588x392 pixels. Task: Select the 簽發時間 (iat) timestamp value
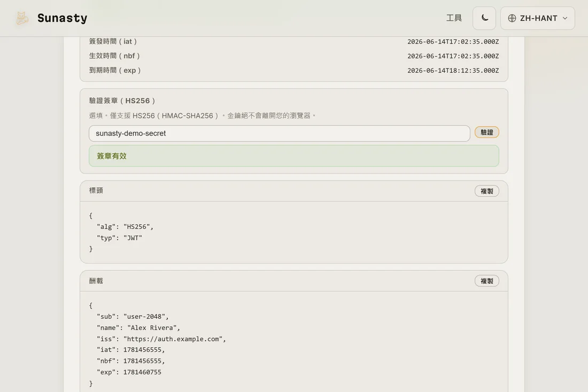pos(453,42)
